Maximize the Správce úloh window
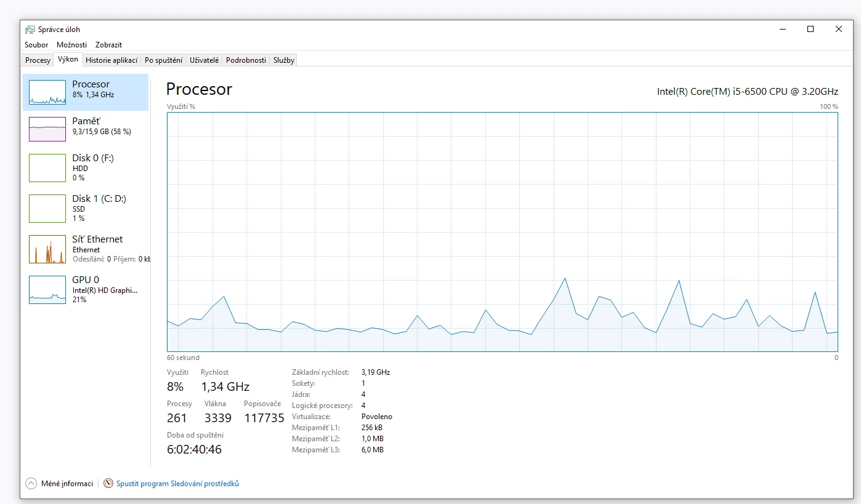This screenshot has height=504, width=861. pos(810,29)
